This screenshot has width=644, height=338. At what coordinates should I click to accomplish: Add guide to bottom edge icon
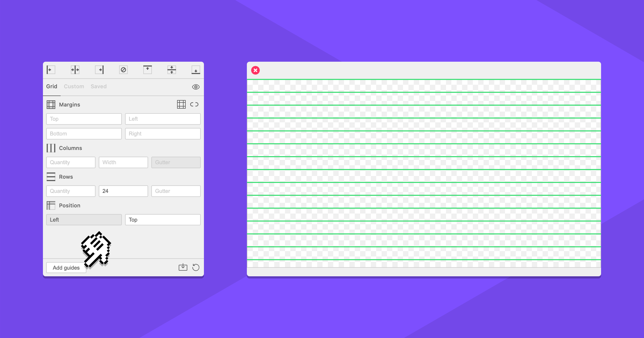[196, 70]
